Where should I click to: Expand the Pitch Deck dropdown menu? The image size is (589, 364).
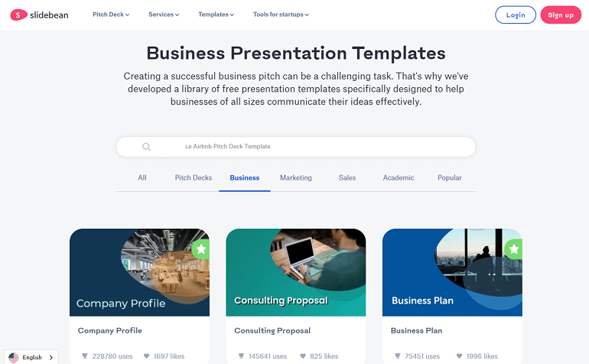pos(111,15)
